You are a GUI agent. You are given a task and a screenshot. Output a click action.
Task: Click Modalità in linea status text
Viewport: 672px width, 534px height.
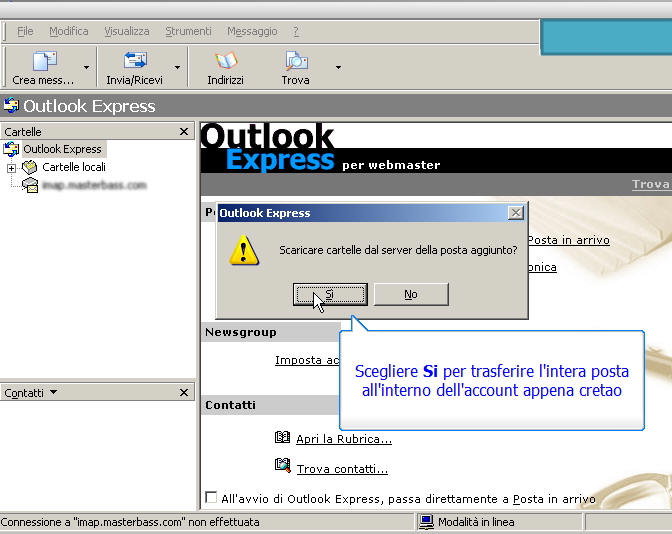[x=476, y=522]
